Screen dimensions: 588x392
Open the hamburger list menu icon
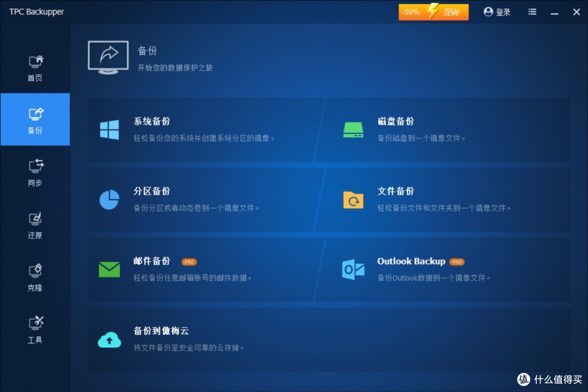(x=532, y=12)
